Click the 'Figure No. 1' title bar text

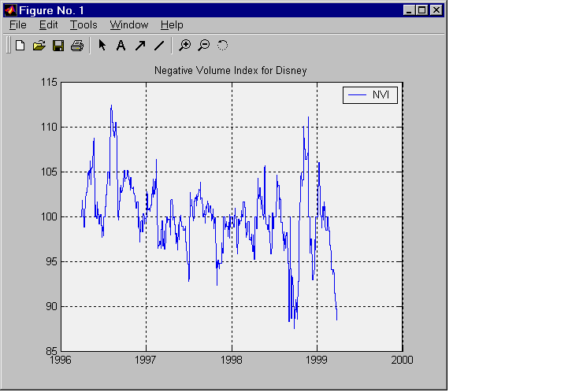coord(52,10)
